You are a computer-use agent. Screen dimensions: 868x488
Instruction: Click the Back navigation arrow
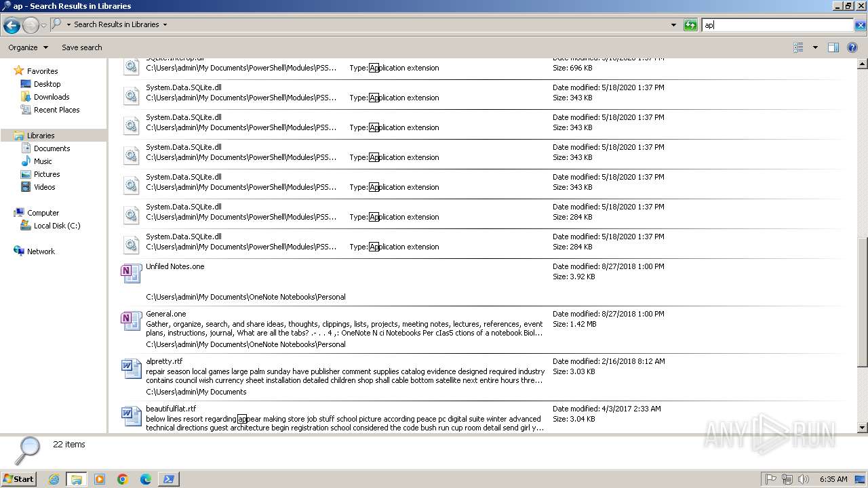[12, 26]
